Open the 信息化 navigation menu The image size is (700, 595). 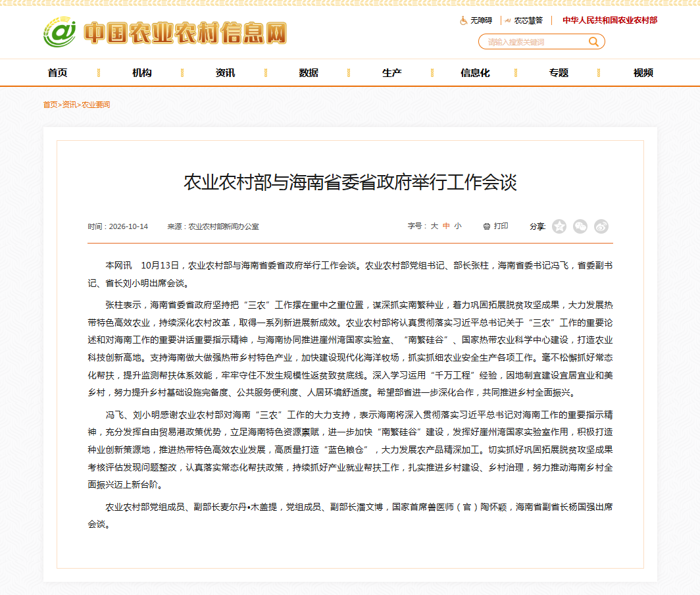coord(475,73)
